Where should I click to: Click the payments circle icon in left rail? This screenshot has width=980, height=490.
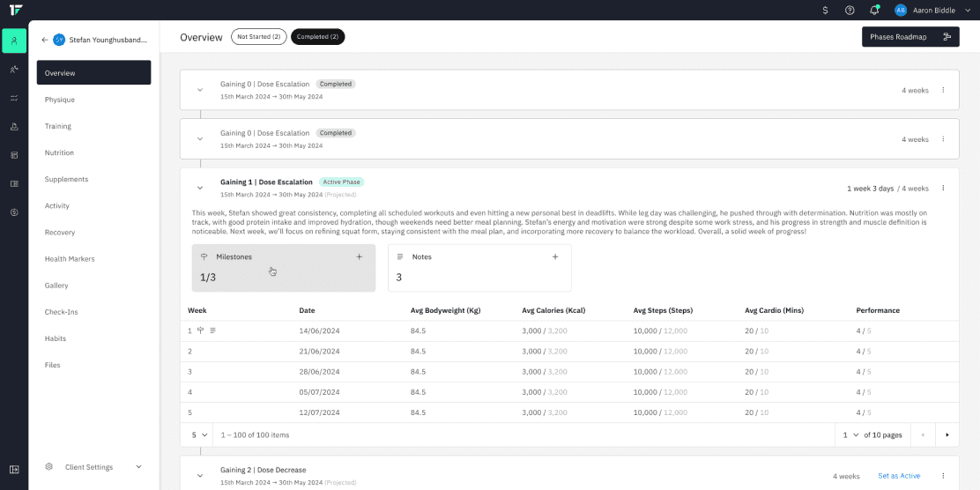coord(14,212)
